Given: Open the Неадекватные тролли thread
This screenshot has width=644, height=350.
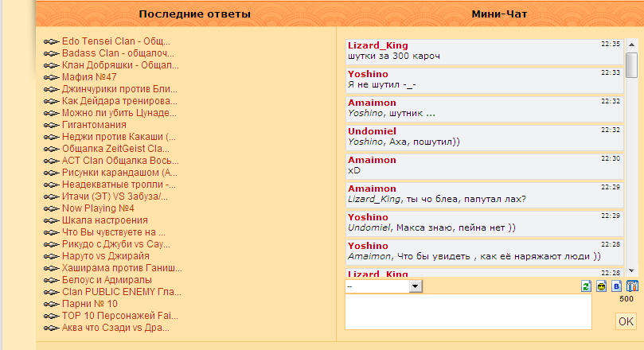Looking at the screenshot, I should 119,185.
